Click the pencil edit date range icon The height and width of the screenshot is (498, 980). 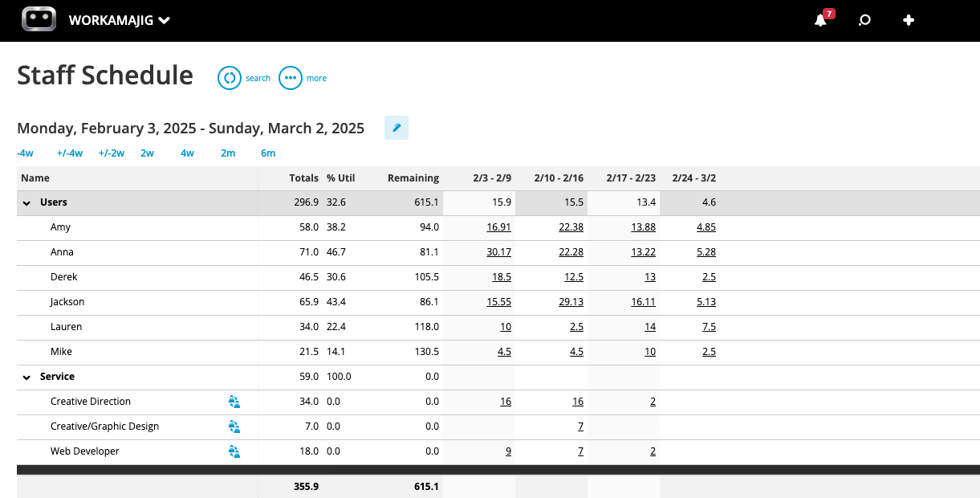point(396,128)
